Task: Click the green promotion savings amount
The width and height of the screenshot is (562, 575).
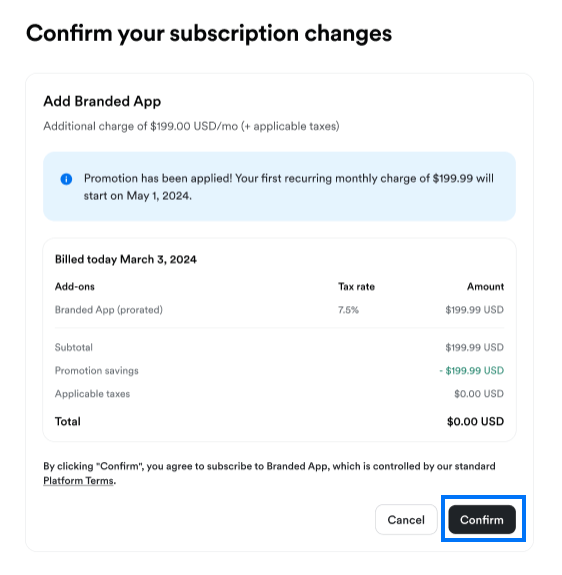Action: 472,370
